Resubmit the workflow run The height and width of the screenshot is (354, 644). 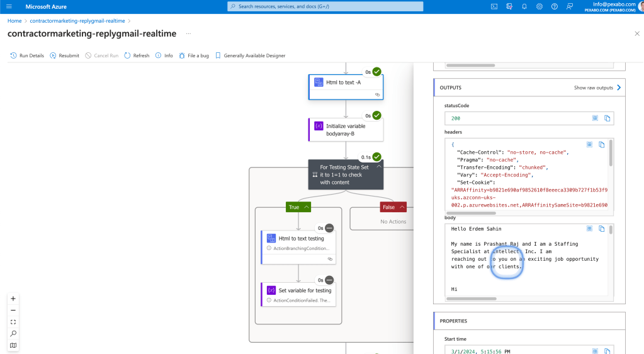coord(64,55)
